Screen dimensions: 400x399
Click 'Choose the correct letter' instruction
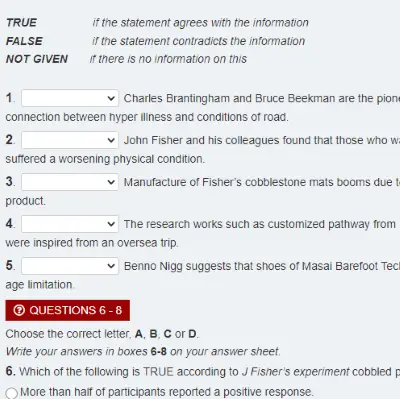pos(102,334)
